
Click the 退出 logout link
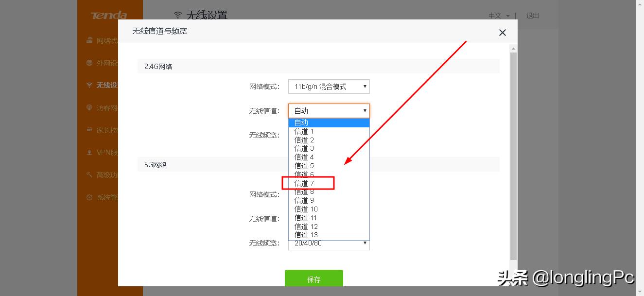[x=532, y=16]
